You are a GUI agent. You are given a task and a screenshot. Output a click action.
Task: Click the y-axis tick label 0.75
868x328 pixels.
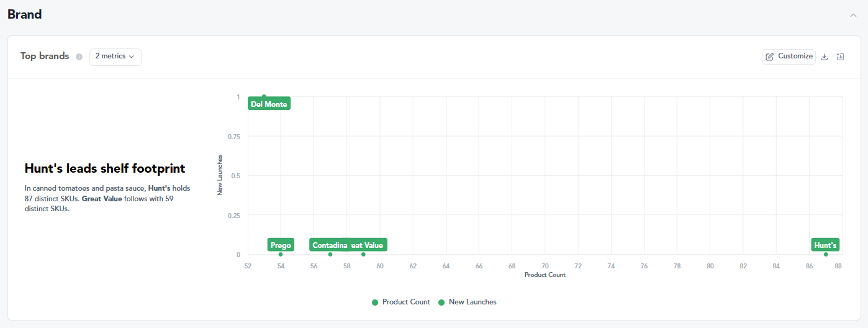[233, 136]
